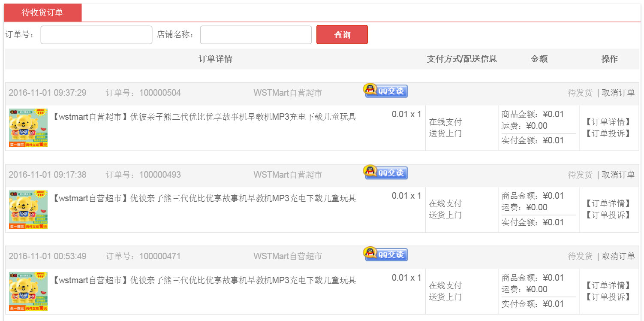Open 订单详情 for order 100000471
The image size is (644, 321).
click(x=608, y=285)
